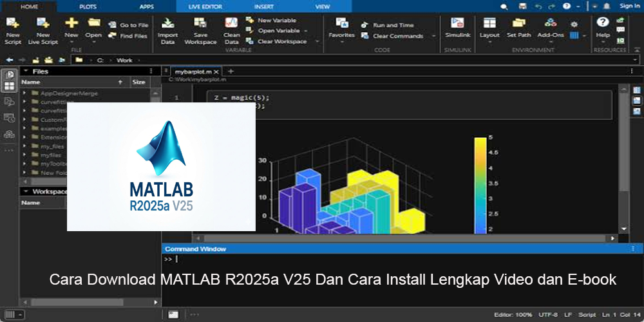Expand the my_files folder
644x322 pixels.
click(x=24, y=146)
